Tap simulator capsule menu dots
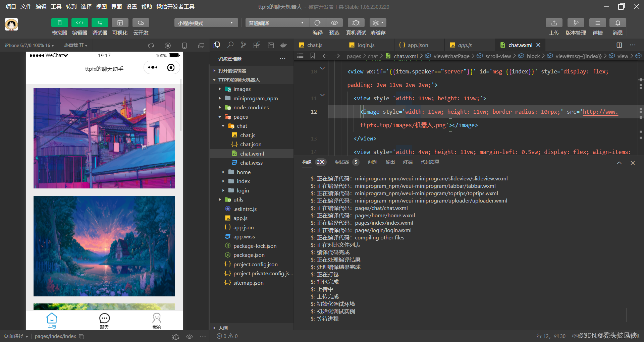Image resolution: width=644 pixels, height=342 pixels. tap(153, 68)
